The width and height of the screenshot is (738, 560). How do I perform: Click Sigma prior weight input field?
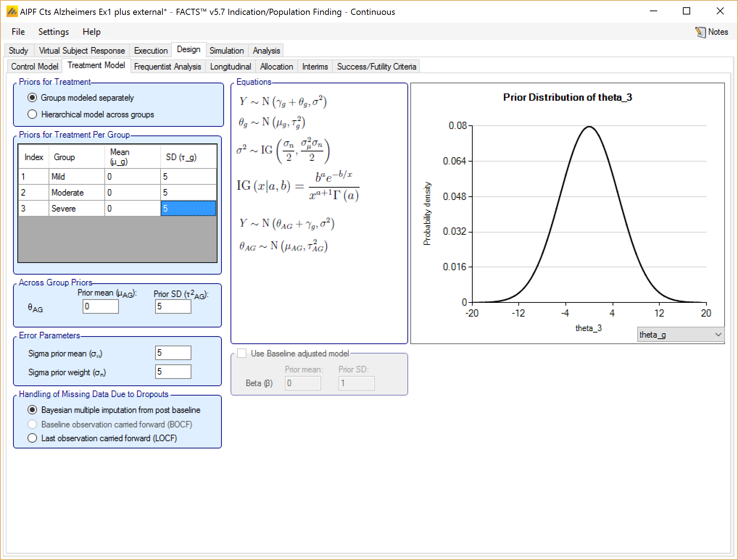(173, 372)
